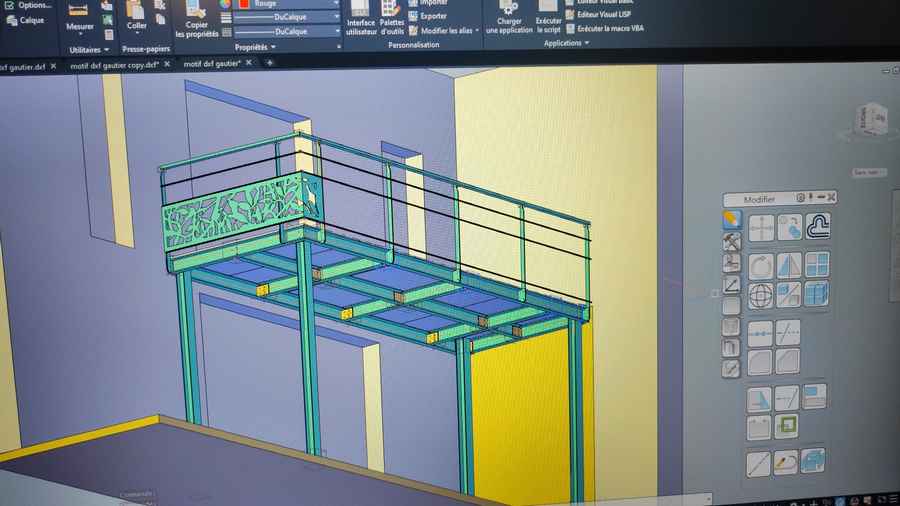This screenshot has width=900, height=506.
Task: Expand the Propriétés panel arrow
Action: 273,47
